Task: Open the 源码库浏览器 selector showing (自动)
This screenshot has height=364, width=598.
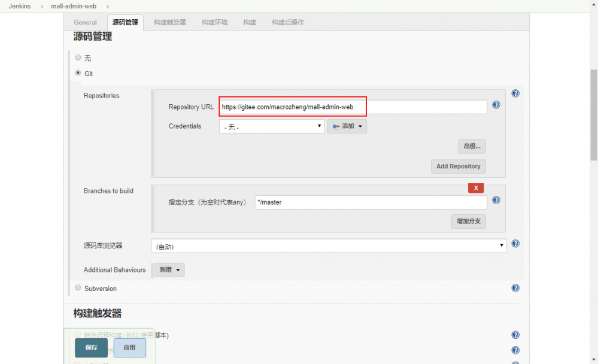Action: pos(328,245)
